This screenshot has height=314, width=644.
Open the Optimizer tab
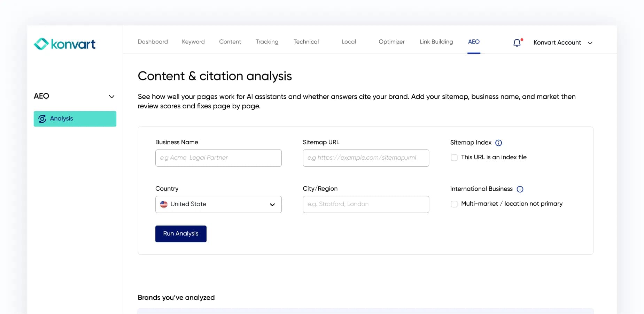pyautogui.click(x=391, y=41)
